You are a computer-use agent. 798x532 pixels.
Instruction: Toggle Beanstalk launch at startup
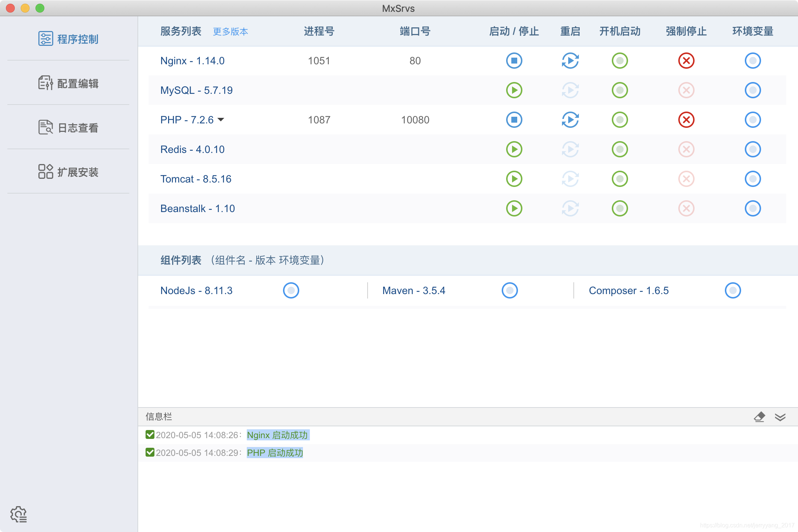620,208
